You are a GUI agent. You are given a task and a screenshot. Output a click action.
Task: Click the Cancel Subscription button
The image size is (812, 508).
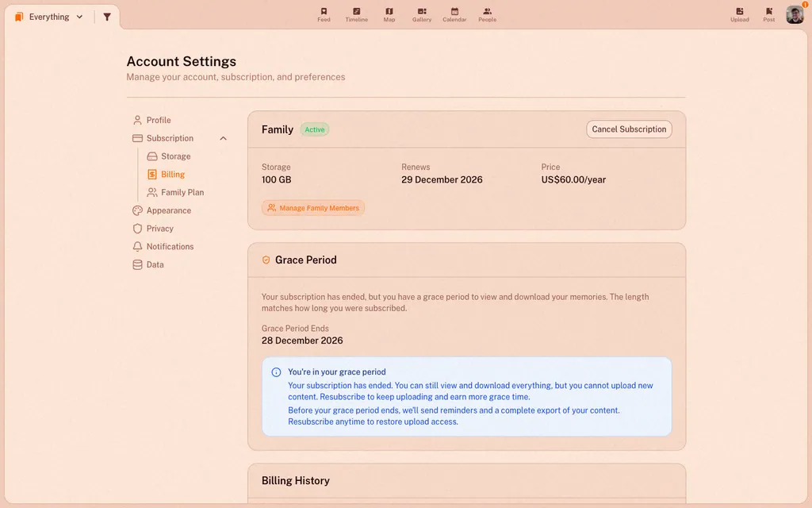coord(629,129)
